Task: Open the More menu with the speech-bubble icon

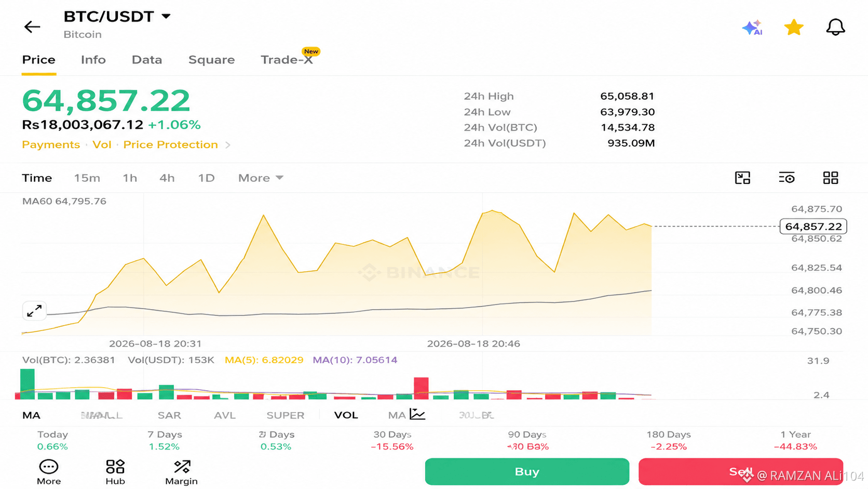Action: coord(49,472)
